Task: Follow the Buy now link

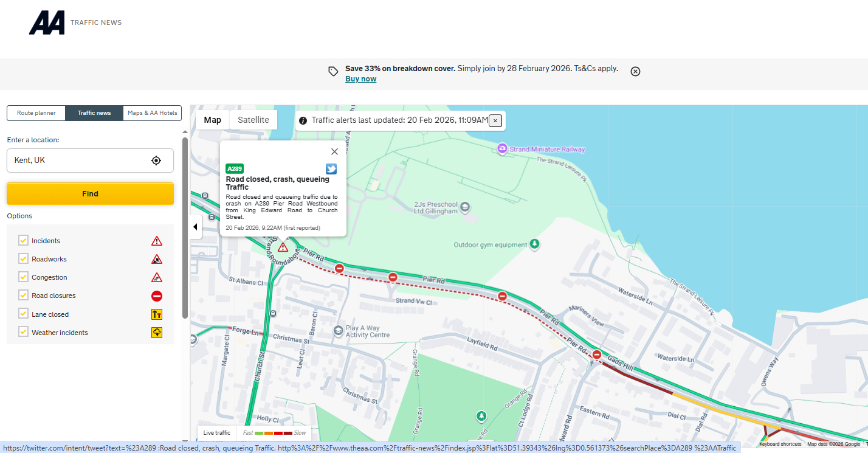Action: (360, 79)
